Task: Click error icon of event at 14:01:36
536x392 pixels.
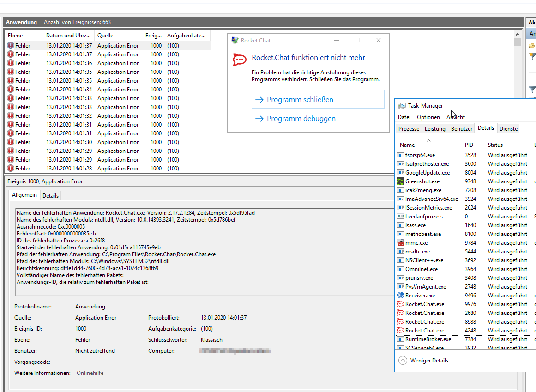Action: tap(11, 63)
